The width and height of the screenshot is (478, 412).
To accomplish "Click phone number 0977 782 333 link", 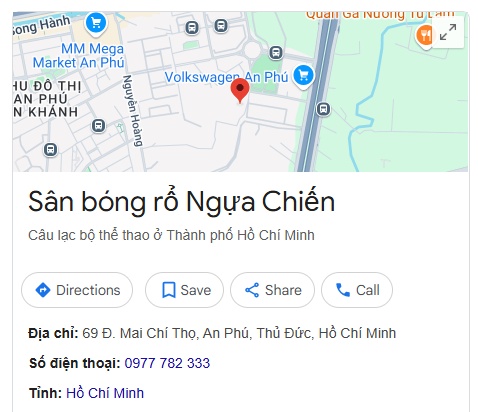I will [167, 363].
